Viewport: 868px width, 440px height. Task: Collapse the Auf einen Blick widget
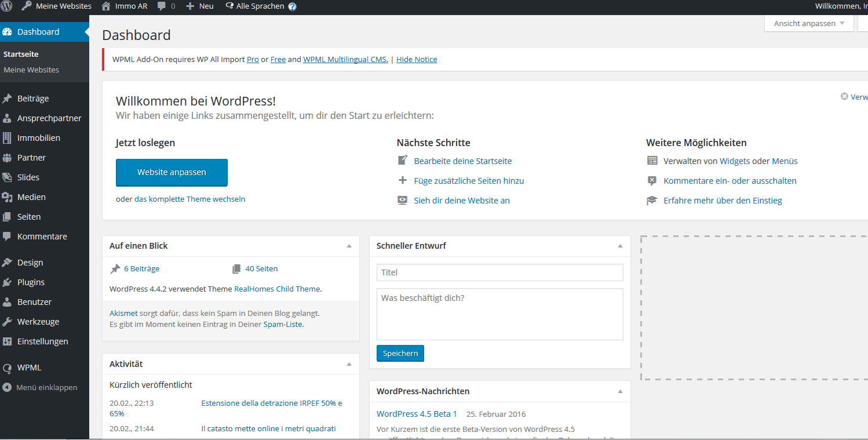349,246
